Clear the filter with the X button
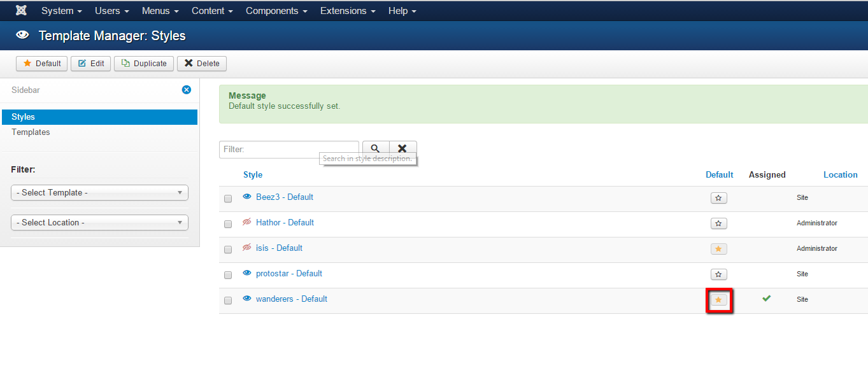Screen dimensions: 868x368 pyautogui.click(x=402, y=148)
